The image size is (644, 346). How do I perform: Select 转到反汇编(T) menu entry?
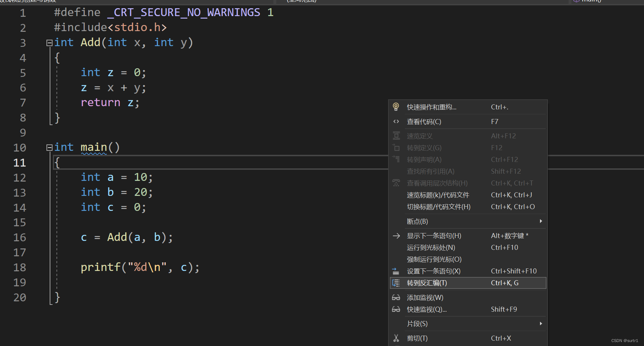click(468, 283)
